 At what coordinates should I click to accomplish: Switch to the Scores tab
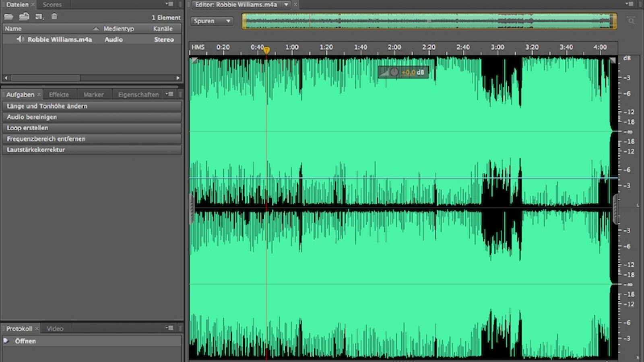[x=52, y=5]
